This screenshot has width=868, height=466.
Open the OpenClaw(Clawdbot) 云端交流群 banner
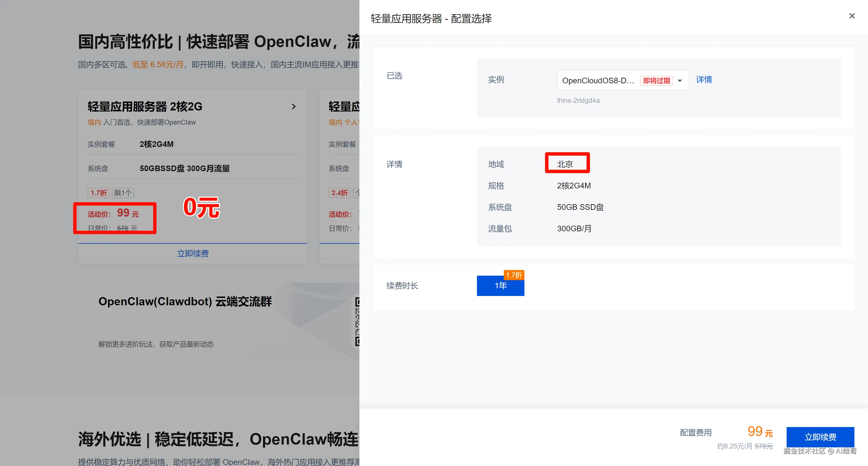tap(185, 301)
